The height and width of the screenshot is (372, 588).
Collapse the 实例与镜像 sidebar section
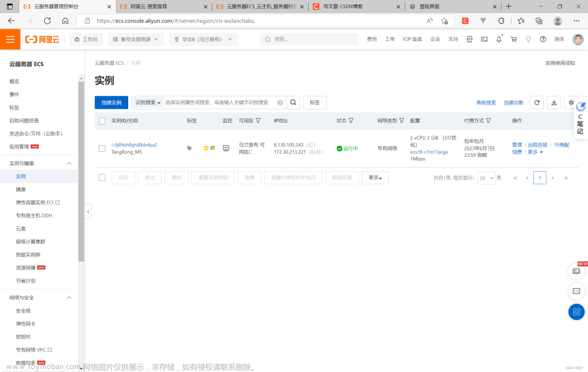point(69,163)
